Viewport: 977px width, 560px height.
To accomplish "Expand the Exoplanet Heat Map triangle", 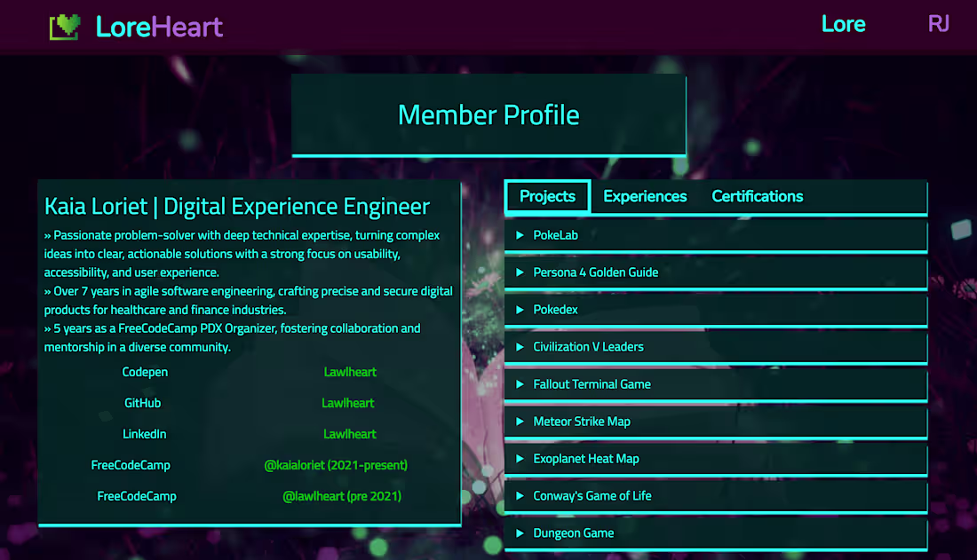I will click(520, 459).
